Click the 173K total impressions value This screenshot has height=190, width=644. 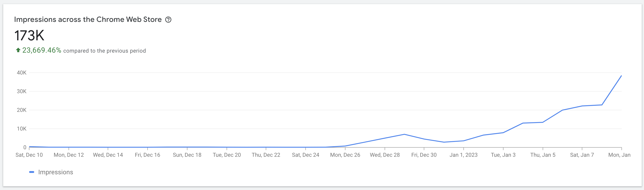(29, 35)
